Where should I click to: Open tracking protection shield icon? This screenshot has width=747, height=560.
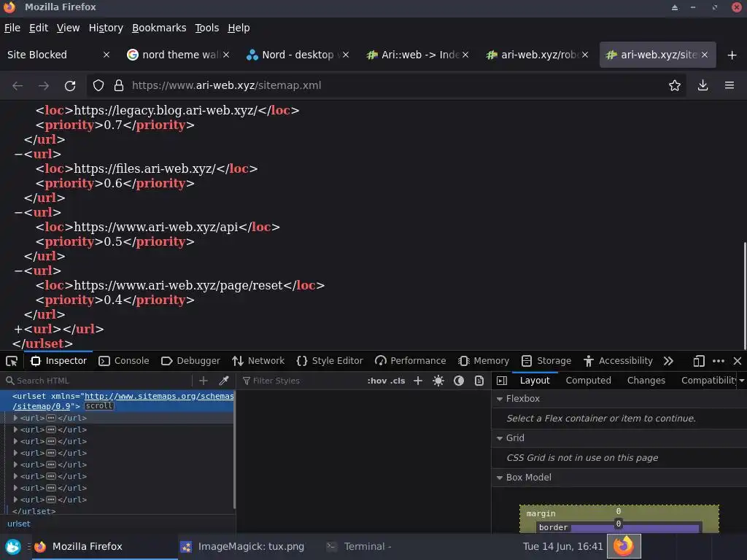[x=98, y=86]
